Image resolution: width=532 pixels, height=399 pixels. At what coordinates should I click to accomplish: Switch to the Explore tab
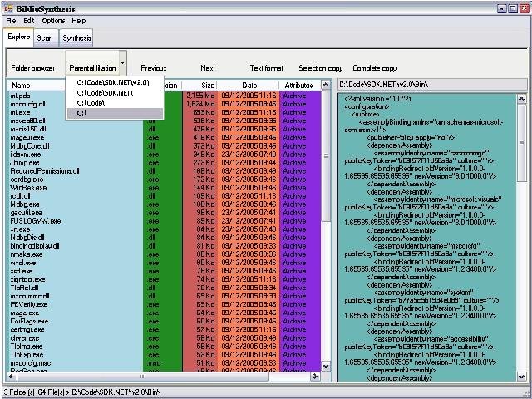18,37
